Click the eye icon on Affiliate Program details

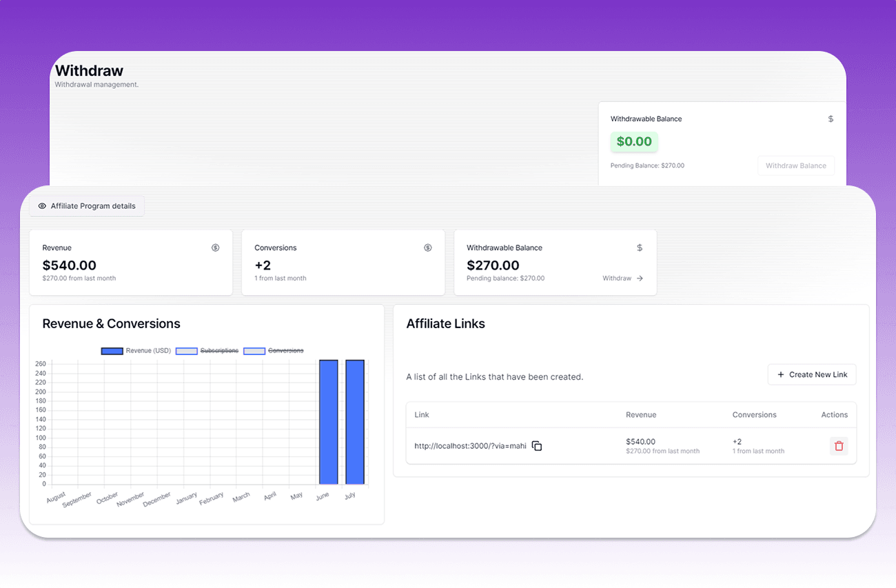coord(42,206)
